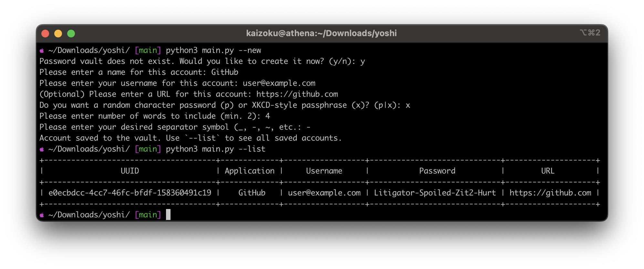Click the Password column header

click(x=437, y=171)
